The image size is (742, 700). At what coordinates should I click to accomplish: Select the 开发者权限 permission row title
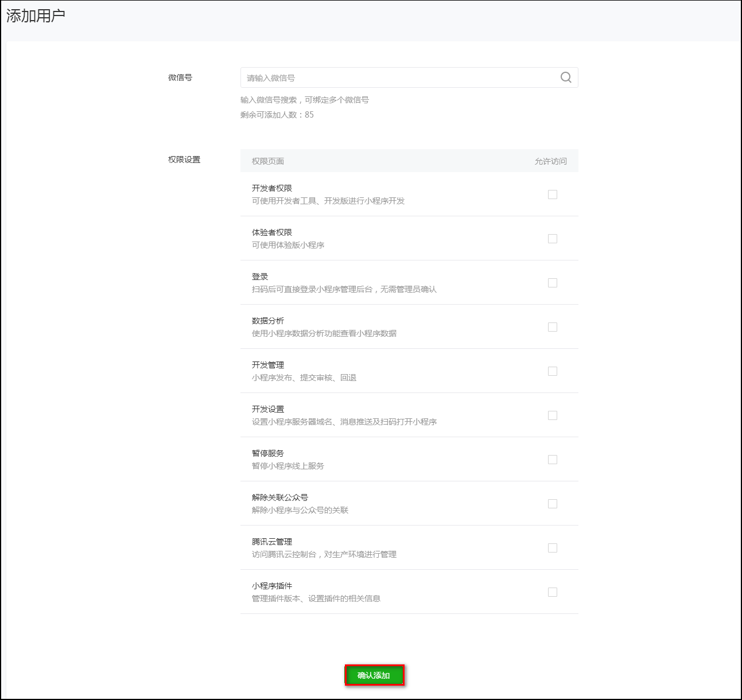pyautogui.click(x=270, y=188)
